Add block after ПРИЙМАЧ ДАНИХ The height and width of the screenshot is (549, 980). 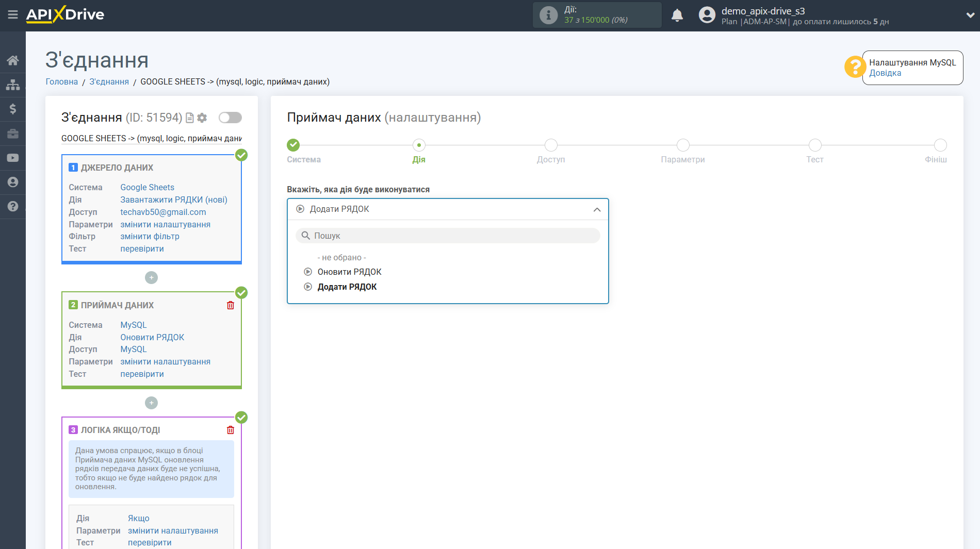pos(151,403)
